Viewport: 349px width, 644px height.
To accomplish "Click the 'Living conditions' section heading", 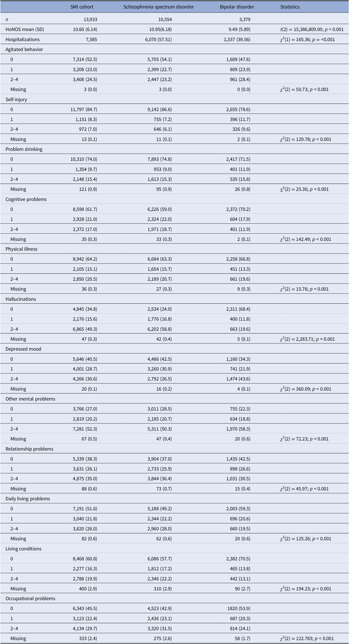I will pos(23,548).
